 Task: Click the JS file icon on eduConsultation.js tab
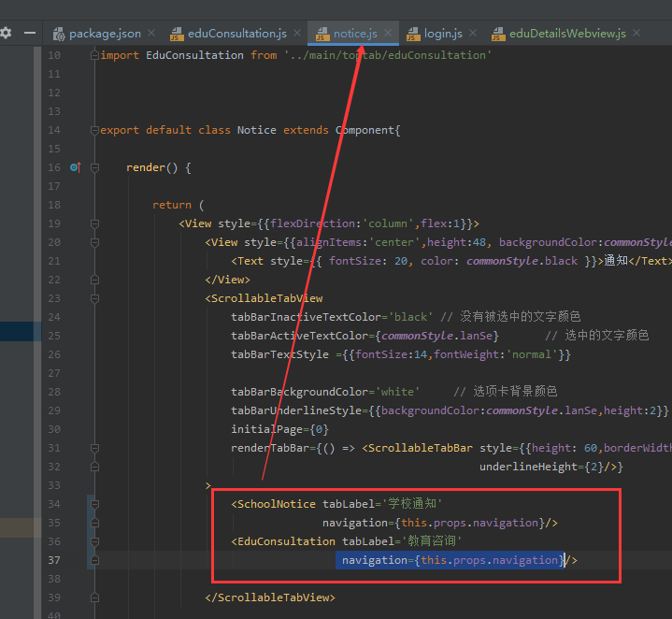[x=177, y=34]
